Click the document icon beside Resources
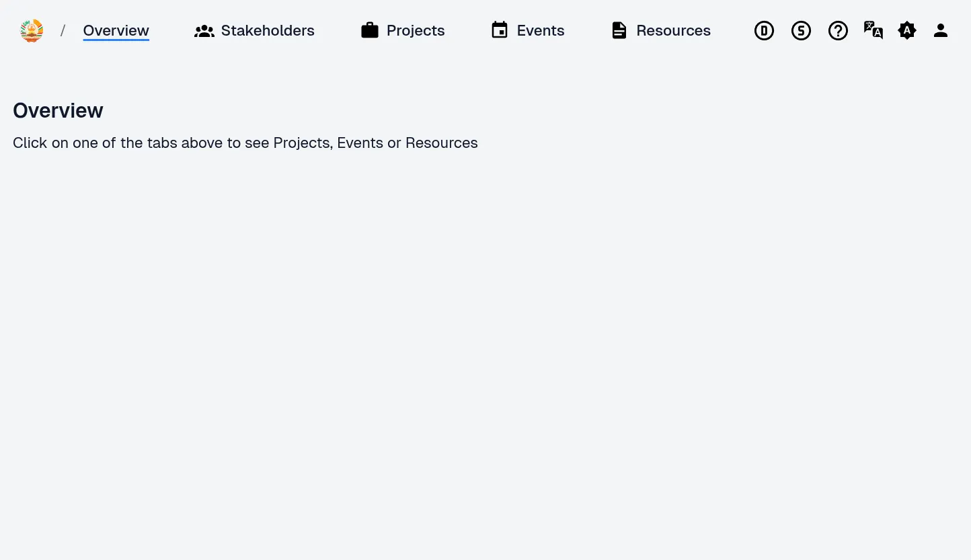This screenshot has width=971, height=560. tap(619, 31)
